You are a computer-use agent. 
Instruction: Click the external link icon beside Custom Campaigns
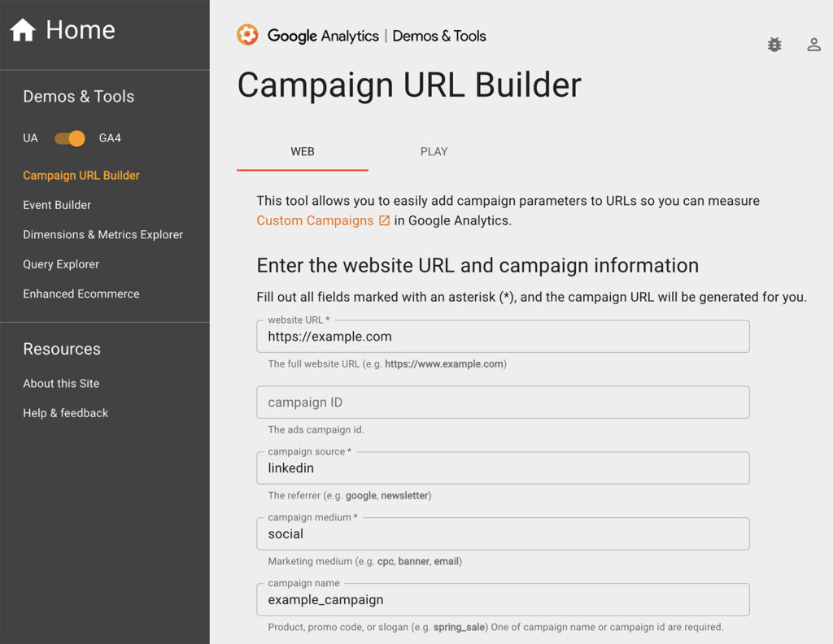pos(385,220)
